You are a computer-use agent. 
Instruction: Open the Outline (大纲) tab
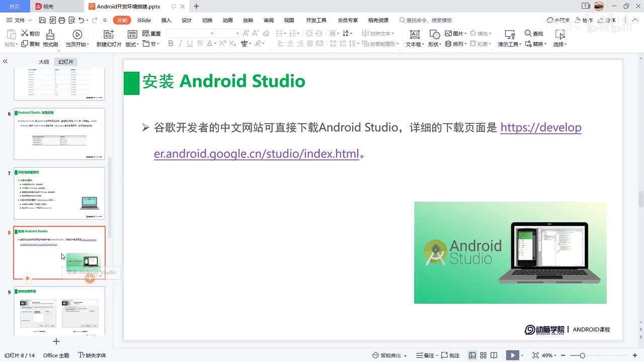click(44, 62)
